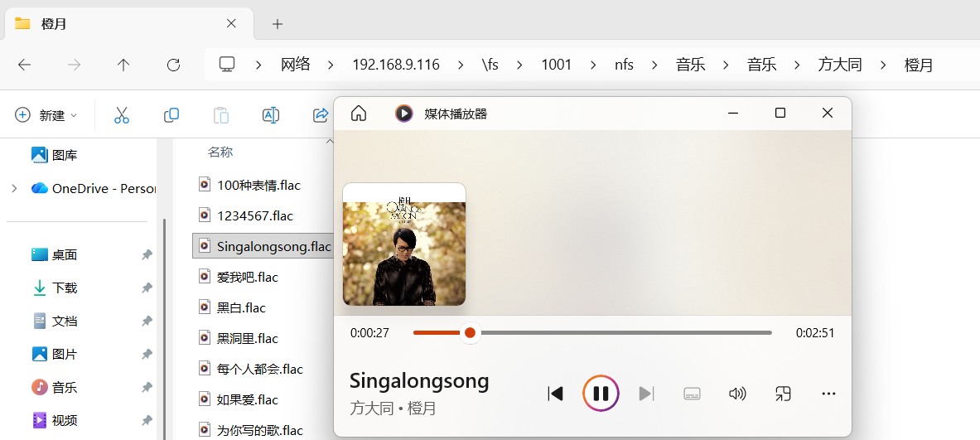Image resolution: width=980 pixels, height=440 pixels.
Task: Go to media player home page
Action: (358, 114)
